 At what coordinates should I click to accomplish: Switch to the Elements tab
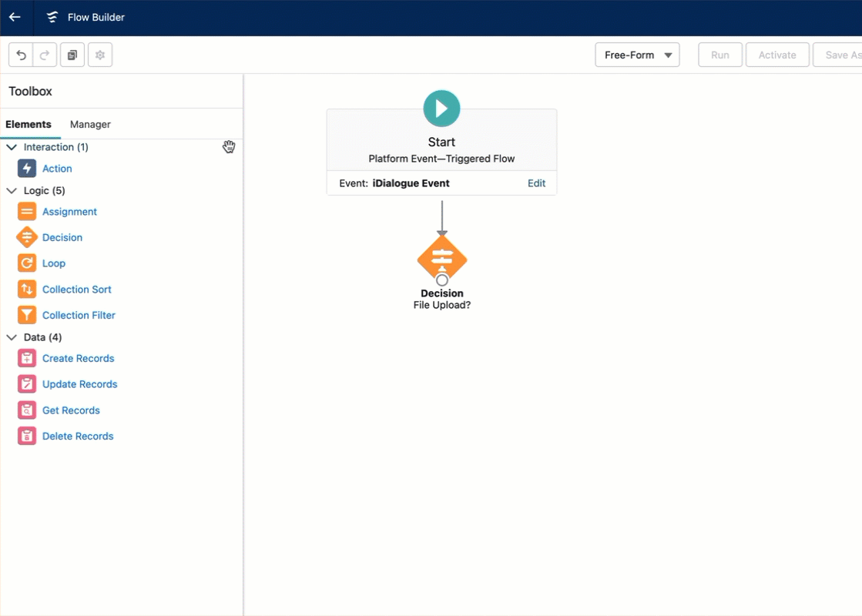(x=29, y=124)
